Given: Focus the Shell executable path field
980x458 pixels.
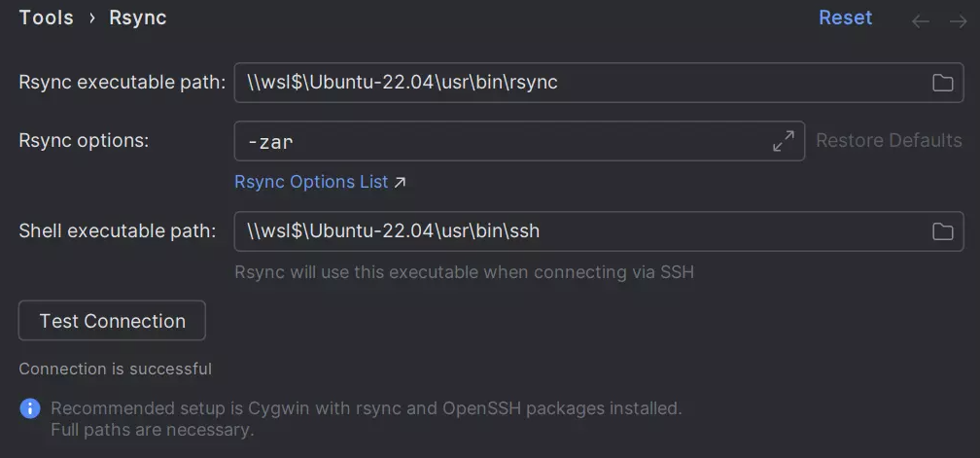Looking at the screenshot, I should coord(574,231).
